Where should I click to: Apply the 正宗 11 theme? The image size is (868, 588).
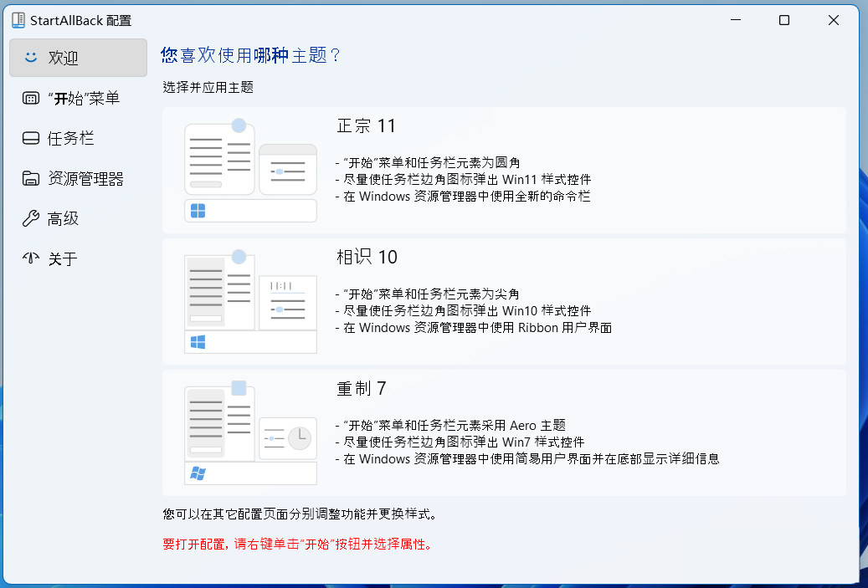click(x=504, y=170)
